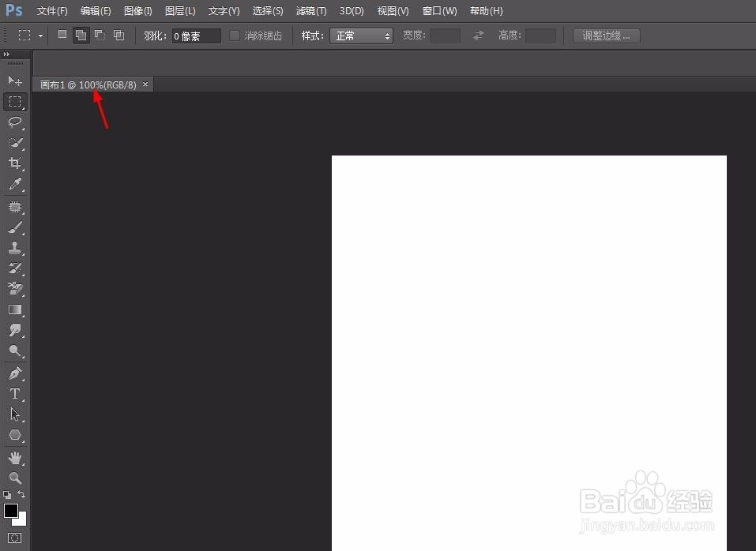The height and width of the screenshot is (551, 756).
Task: Click the Photoshop Ps logo
Action: pyautogui.click(x=14, y=10)
